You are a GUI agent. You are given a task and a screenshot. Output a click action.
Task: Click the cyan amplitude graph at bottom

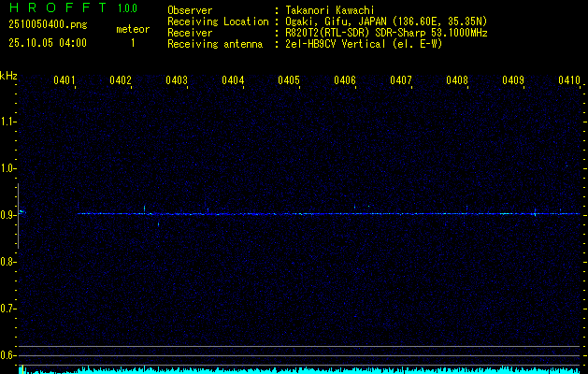click(299, 369)
